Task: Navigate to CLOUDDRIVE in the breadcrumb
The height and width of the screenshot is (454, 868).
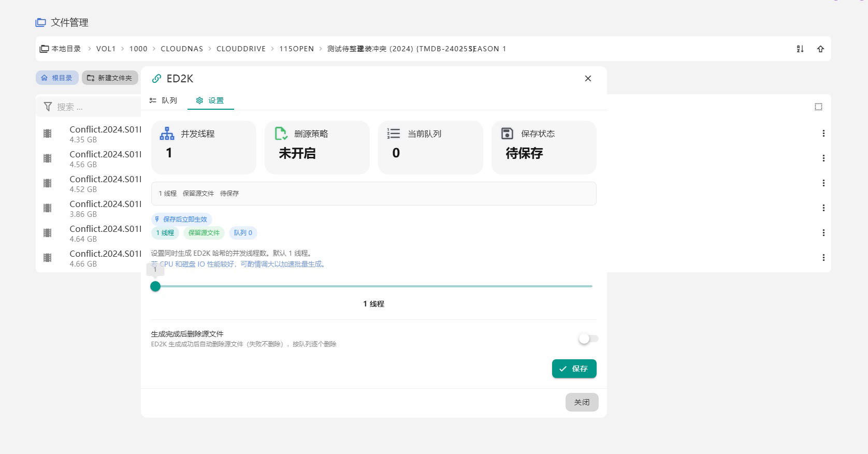Action: coord(241,49)
